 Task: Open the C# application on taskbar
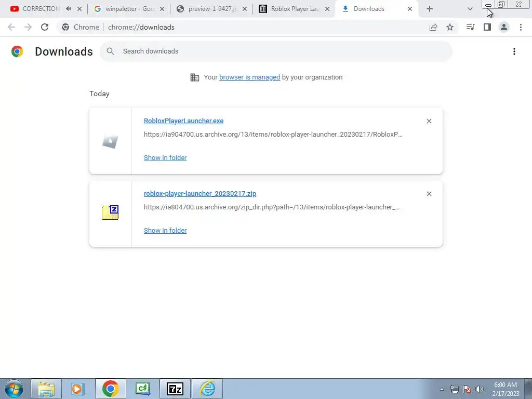[x=142, y=389]
